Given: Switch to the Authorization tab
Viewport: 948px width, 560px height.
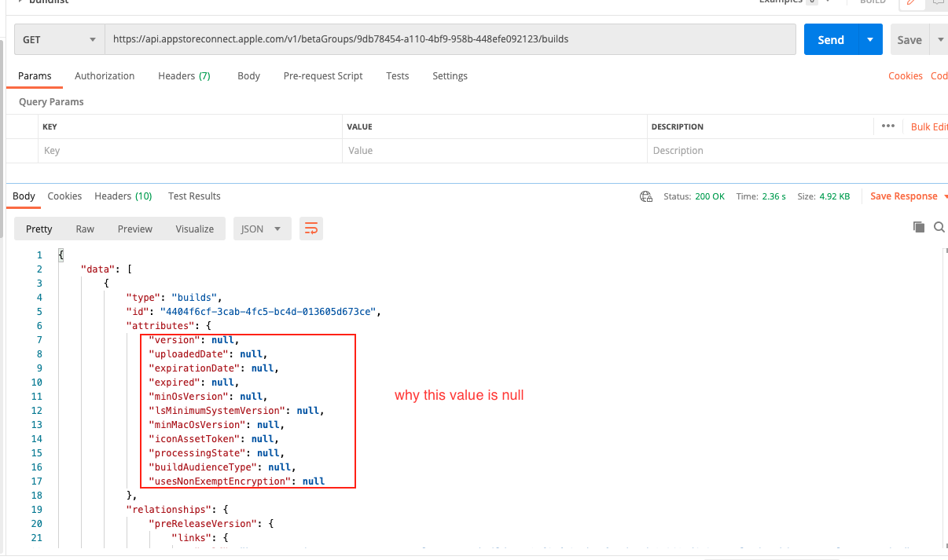Looking at the screenshot, I should pyautogui.click(x=105, y=76).
